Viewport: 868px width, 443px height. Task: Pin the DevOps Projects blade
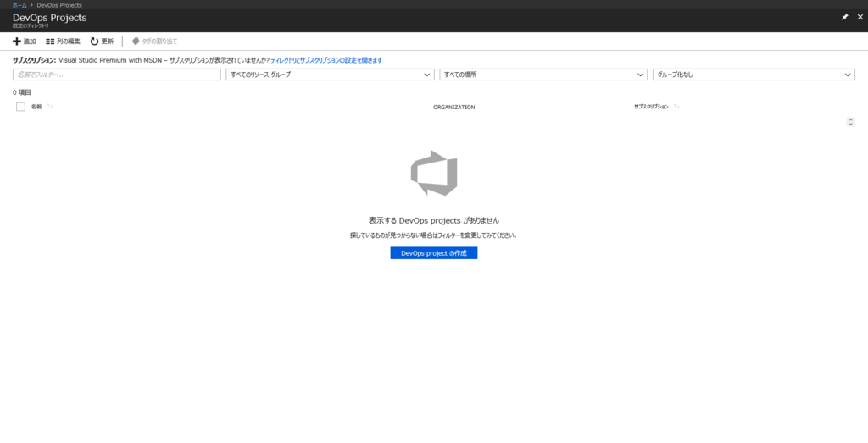pos(845,17)
